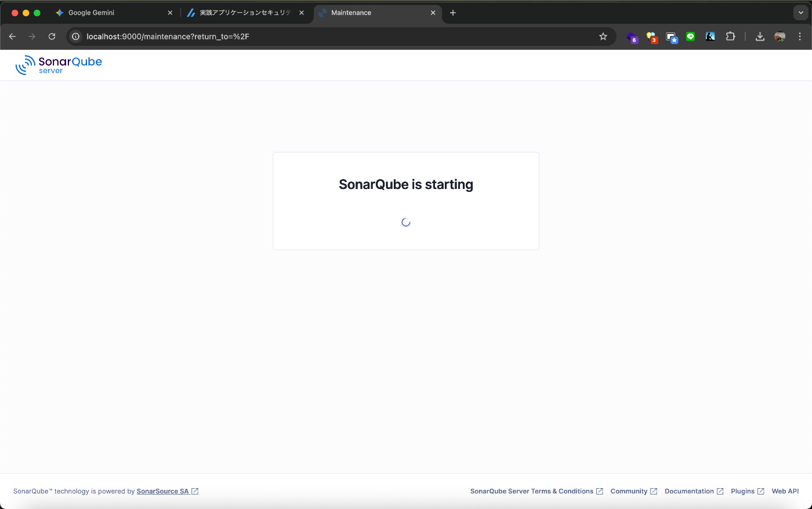Screen dimensions: 812x509
Task: Open the Documentation footer link
Action: tap(694, 491)
